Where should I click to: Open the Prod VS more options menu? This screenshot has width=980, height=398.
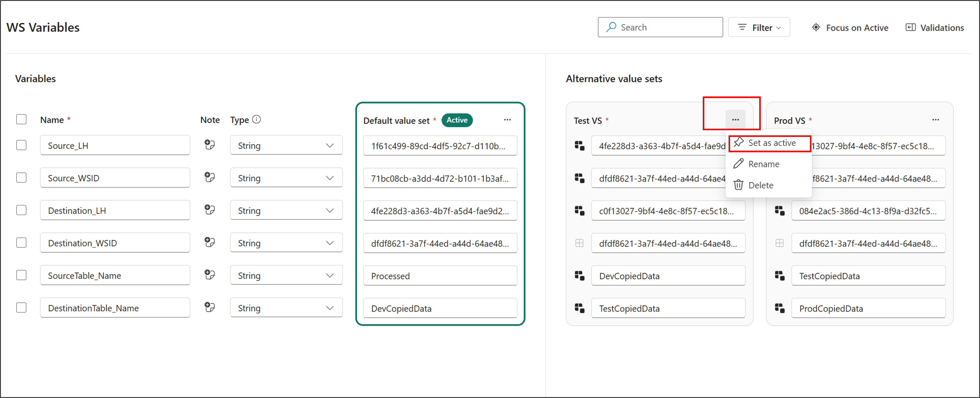click(935, 120)
